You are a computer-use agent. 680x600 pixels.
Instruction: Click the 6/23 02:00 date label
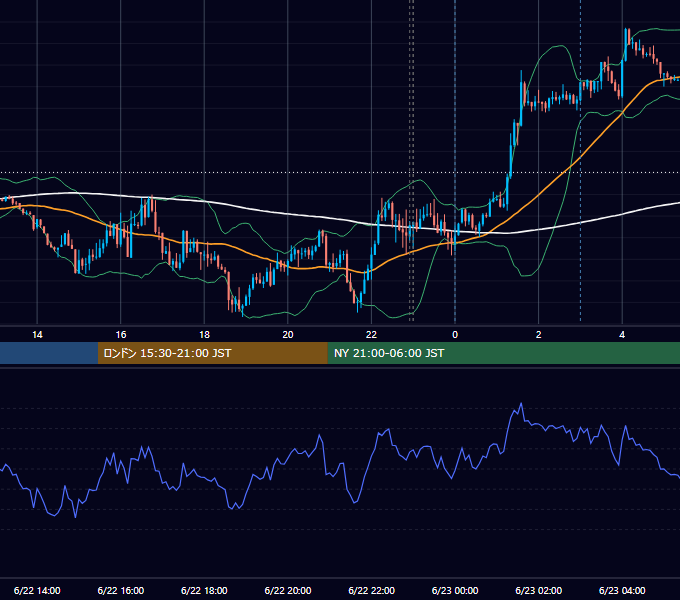tap(539, 590)
